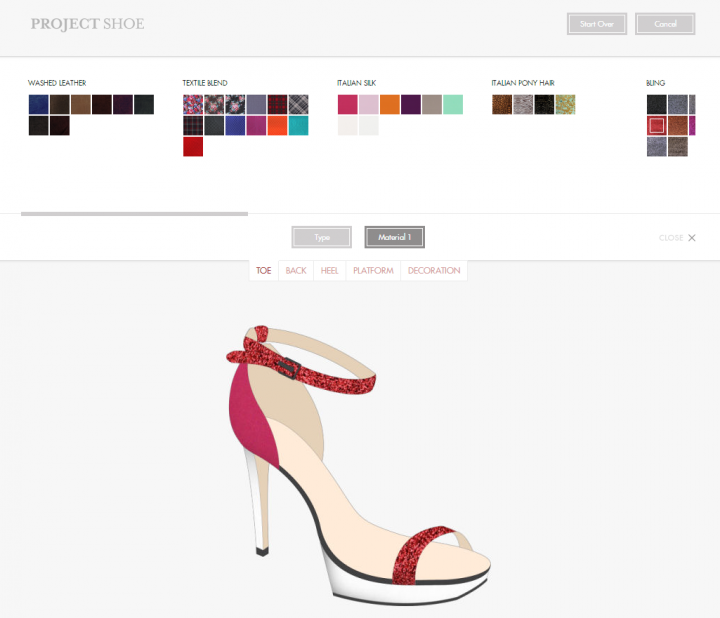Choose the blue-grey Bling swatch in top row
The height and width of the screenshot is (618, 720).
tap(678, 105)
